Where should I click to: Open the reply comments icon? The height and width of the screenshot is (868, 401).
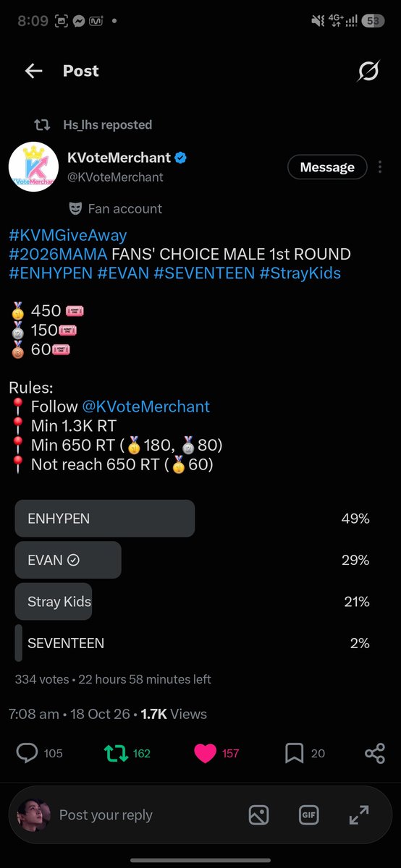point(27,754)
